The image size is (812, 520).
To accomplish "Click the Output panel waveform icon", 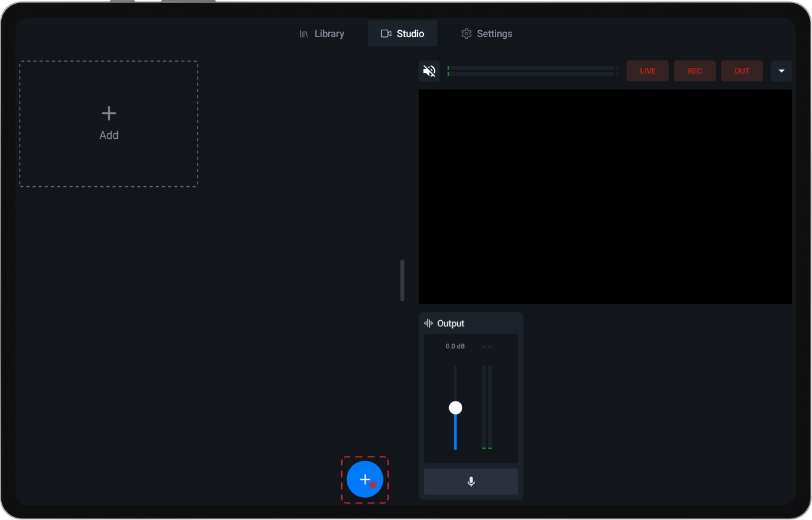I will tap(427, 323).
